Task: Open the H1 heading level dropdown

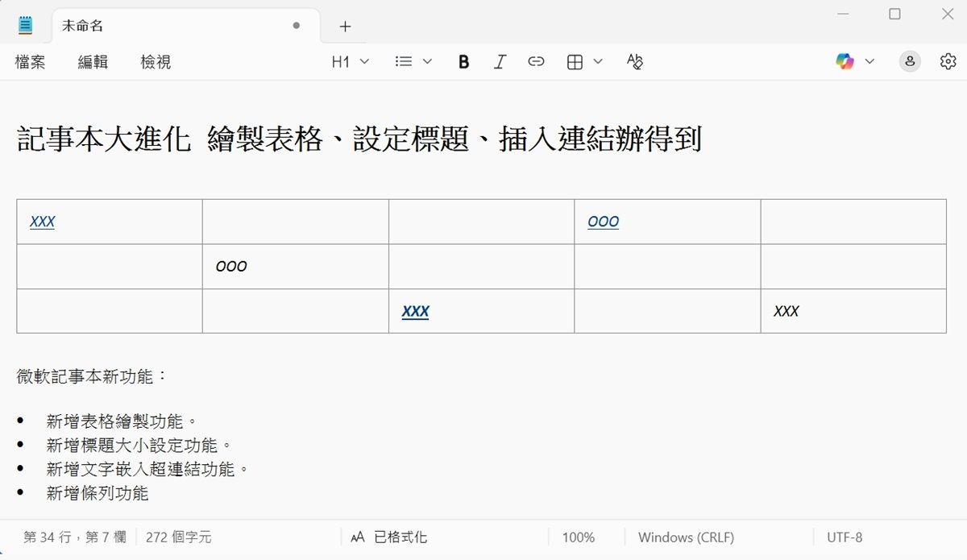Action: coord(348,61)
